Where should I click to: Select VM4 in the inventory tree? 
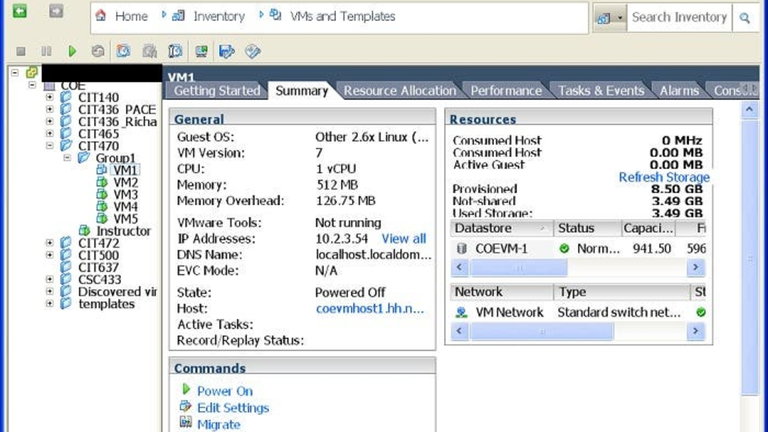coord(125,207)
